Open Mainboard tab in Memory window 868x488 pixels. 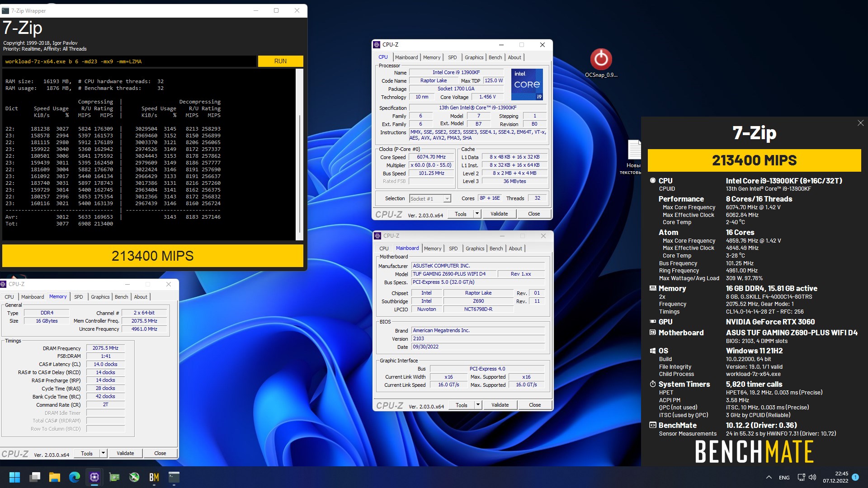pyautogui.click(x=33, y=297)
